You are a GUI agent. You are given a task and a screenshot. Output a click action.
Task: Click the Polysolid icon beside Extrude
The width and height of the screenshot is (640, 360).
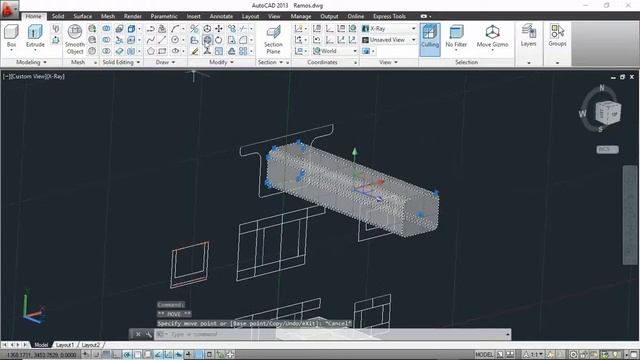coord(56,29)
